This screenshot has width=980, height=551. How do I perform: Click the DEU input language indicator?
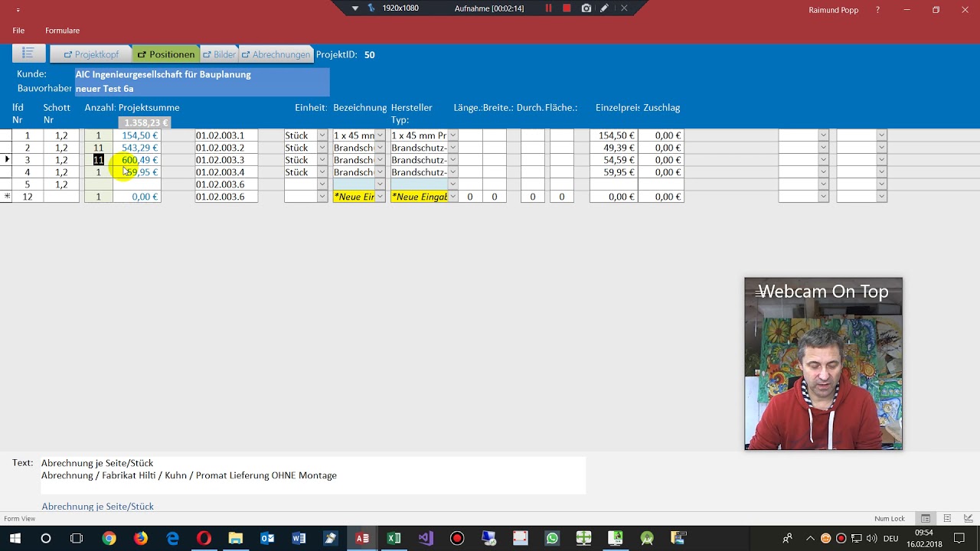click(x=890, y=539)
